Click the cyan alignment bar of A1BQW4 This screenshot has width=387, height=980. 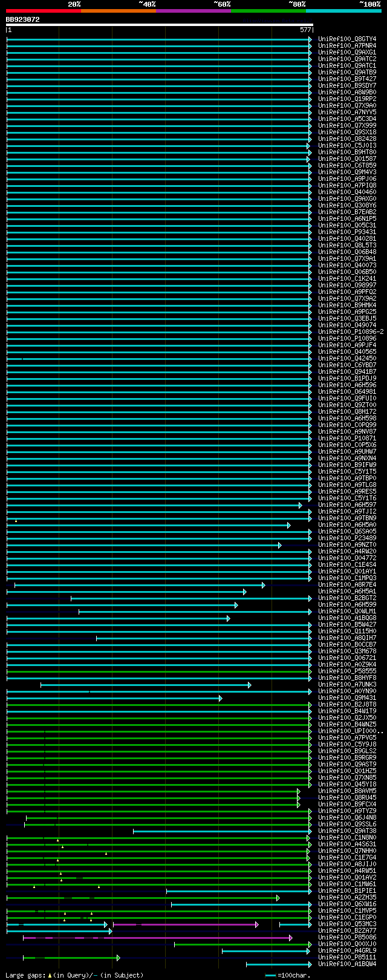279,964
